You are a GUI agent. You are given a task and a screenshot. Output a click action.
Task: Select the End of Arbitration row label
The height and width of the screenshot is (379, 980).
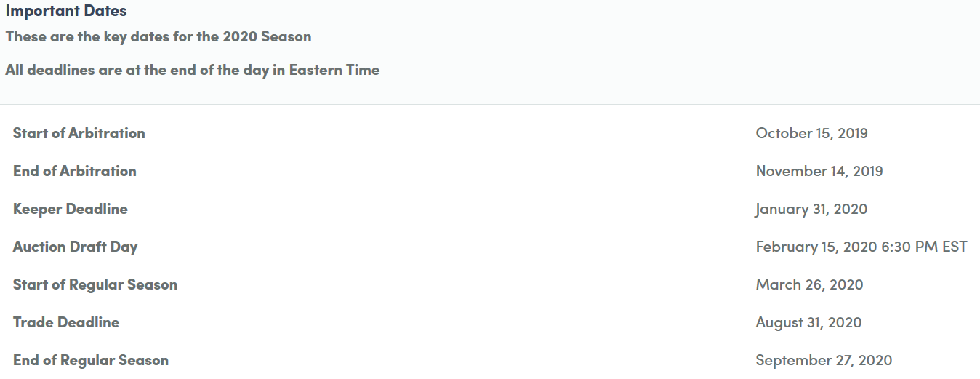point(74,171)
